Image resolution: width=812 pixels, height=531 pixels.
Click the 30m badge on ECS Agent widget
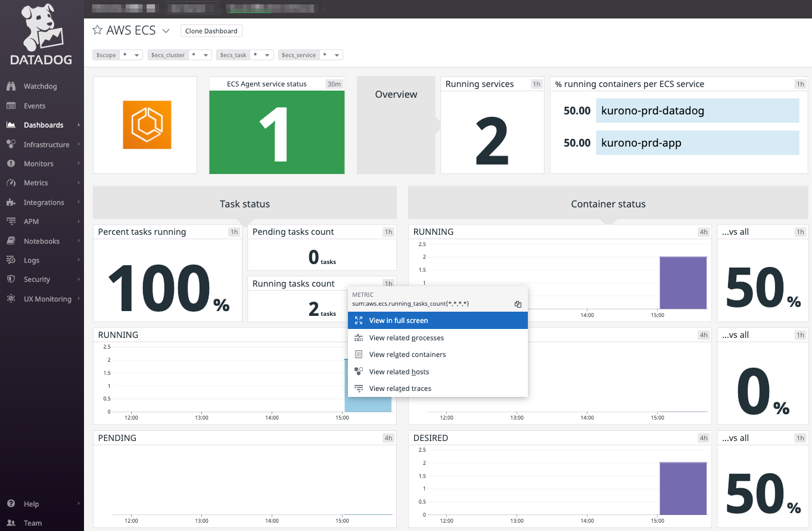click(x=334, y=84)
